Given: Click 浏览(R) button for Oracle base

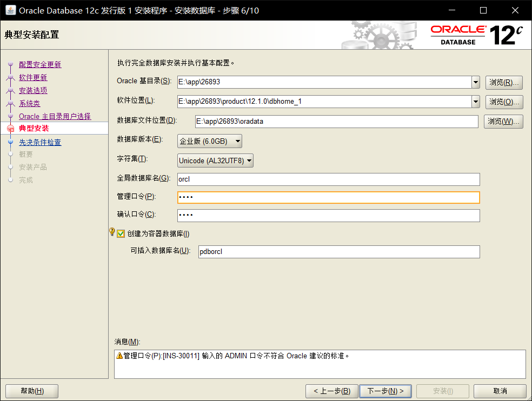Looking at the screenshot, I should tap(504, 83).
